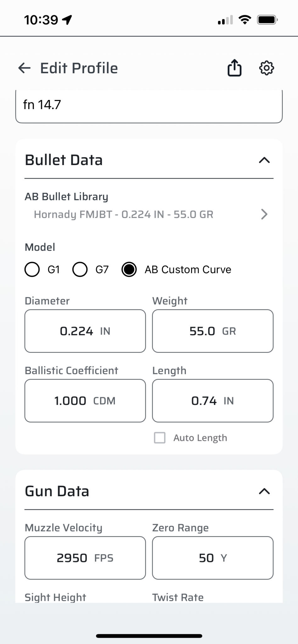
Task: Collapse the Bullet Data section
Action: pyautogui.click(x=264, y=160)
